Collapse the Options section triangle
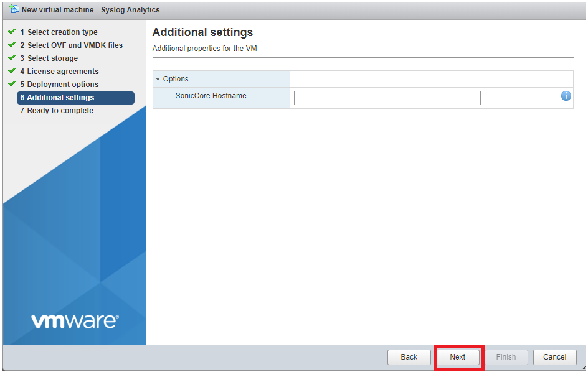Viewport: 588px width, 372px height. tap(158, 79)
